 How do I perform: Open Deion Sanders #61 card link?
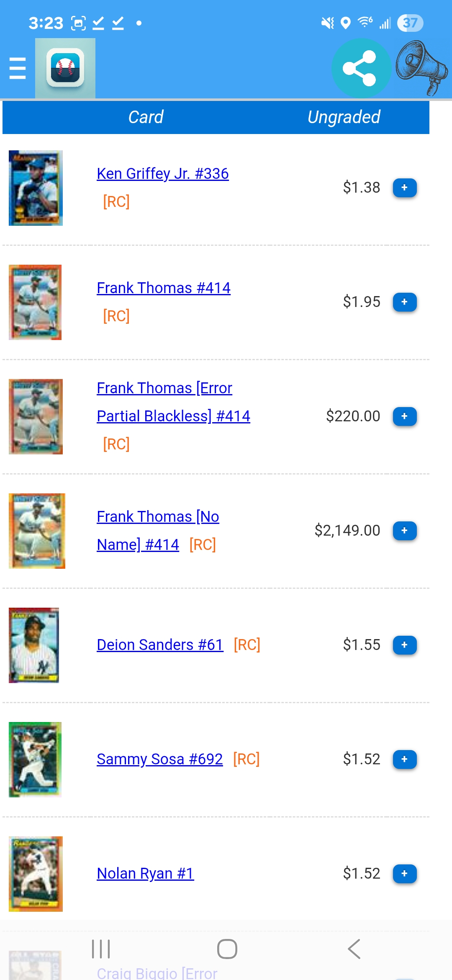pos(160,645)
